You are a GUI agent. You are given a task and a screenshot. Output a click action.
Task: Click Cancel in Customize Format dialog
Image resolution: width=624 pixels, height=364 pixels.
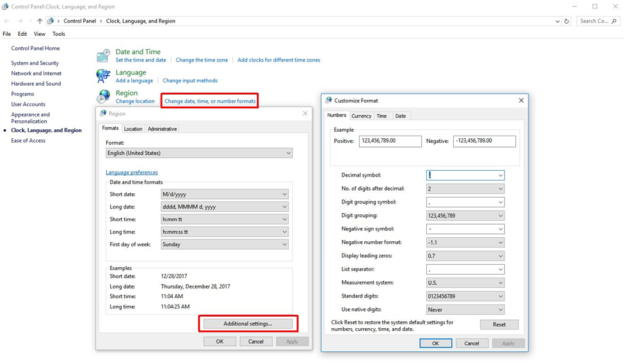point(472,344)
